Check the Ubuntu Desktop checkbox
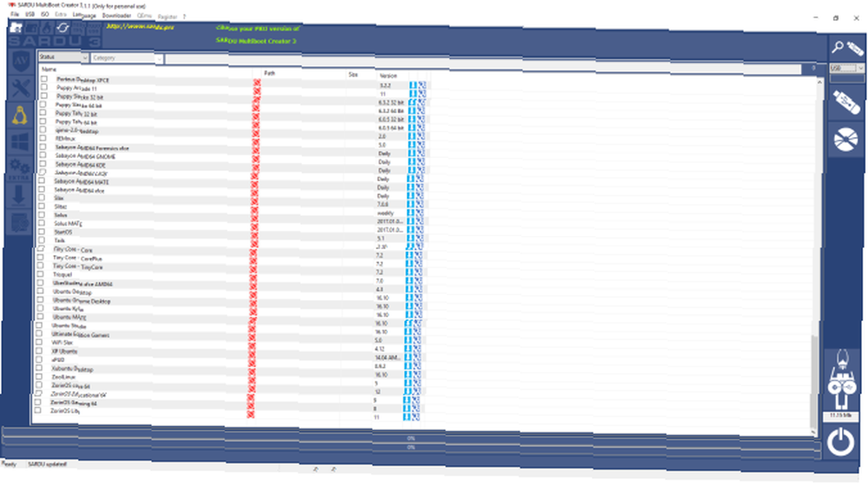 pyautogui.click(x=41, y=291)
